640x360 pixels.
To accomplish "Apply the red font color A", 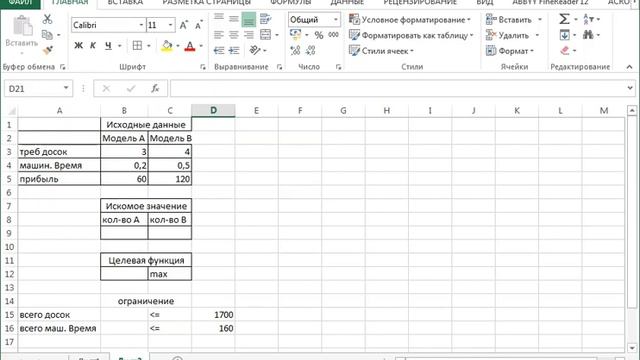I will pos(190,46).
